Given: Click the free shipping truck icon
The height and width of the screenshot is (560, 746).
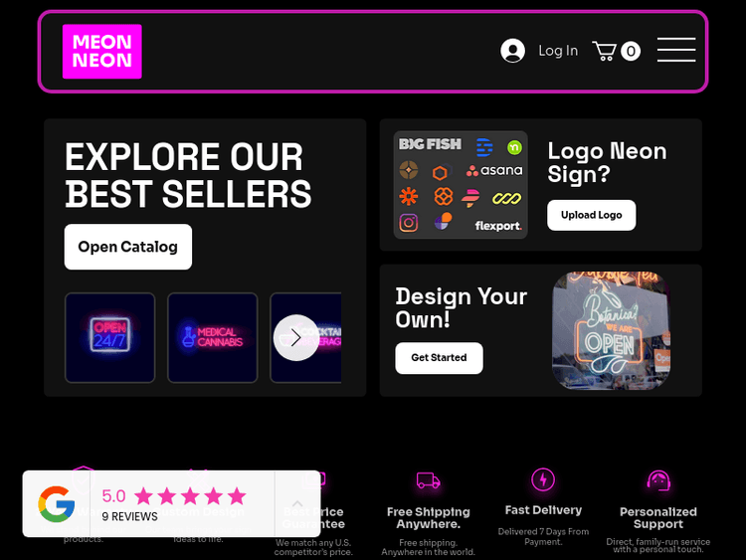Looking at the screenshot, I should (x=428, y=480).
